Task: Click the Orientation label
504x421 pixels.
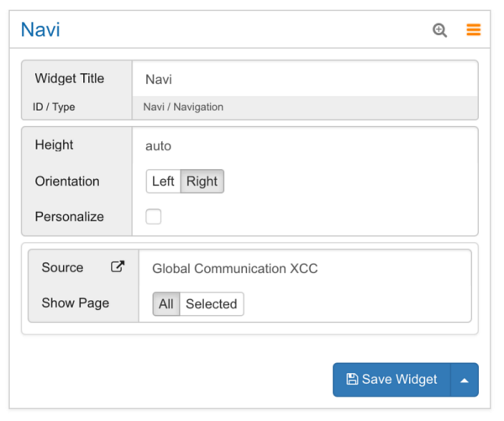Action: click(x=67, y=182)
